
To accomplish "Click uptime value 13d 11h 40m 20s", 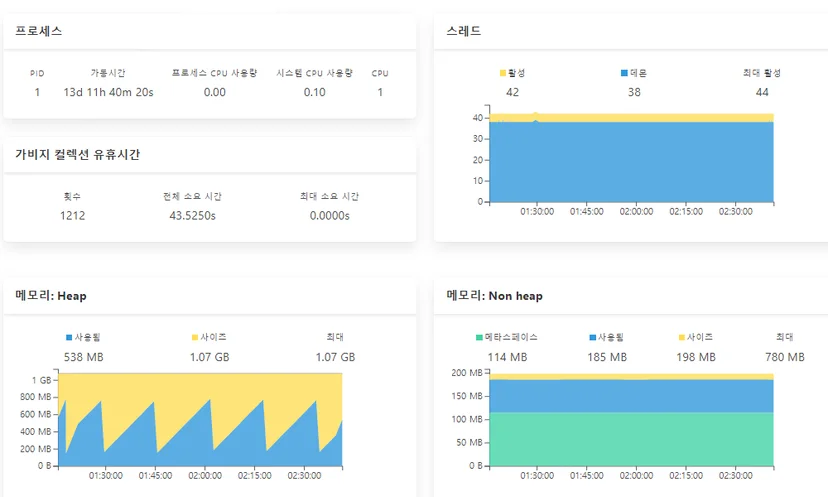I will [108, 92].
